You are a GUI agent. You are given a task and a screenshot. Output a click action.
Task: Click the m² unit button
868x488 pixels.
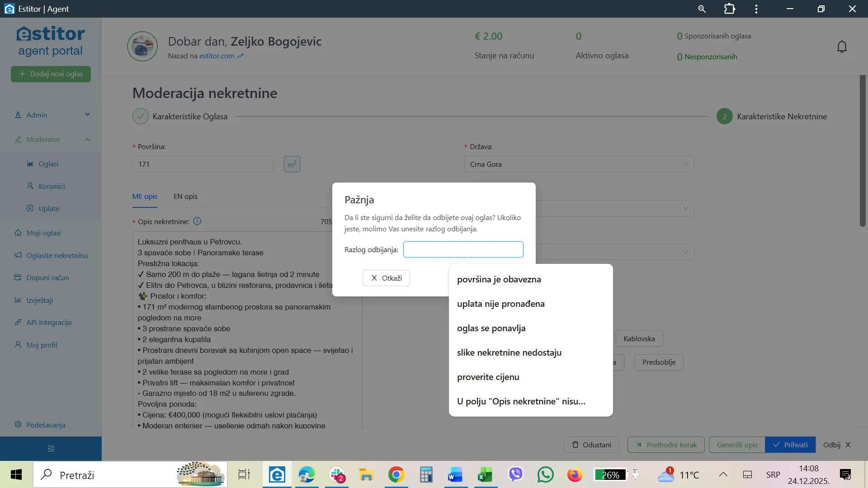coord(292,164)
